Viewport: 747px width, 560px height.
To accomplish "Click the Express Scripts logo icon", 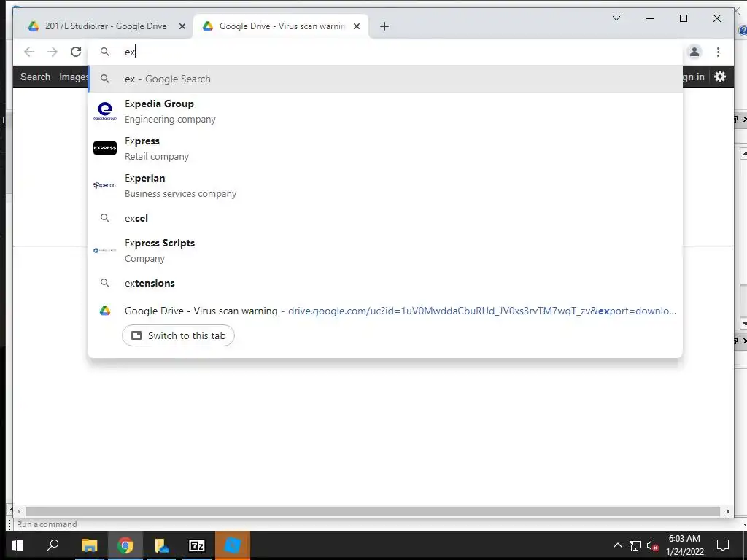I will 105,250.
